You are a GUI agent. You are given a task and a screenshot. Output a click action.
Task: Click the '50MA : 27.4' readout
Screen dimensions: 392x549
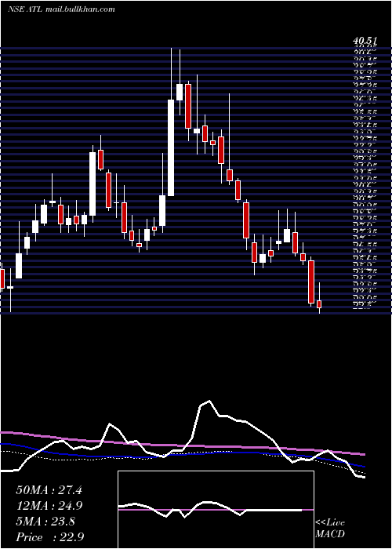49,490
